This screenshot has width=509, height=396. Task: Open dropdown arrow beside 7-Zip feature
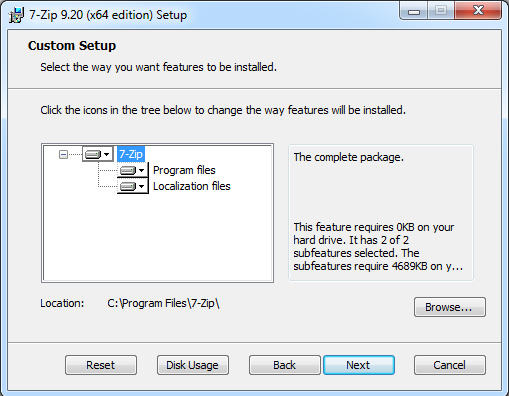pyautogui.click(x=107, y=154)
